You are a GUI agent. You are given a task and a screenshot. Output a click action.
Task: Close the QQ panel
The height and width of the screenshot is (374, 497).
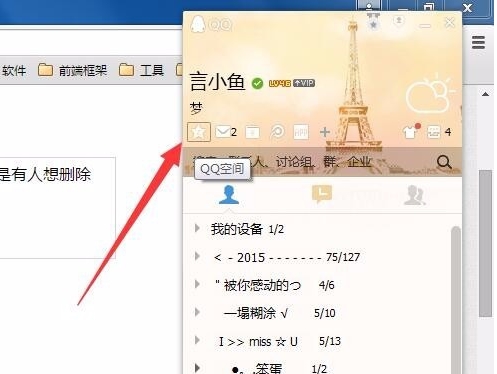coord(450,23)
